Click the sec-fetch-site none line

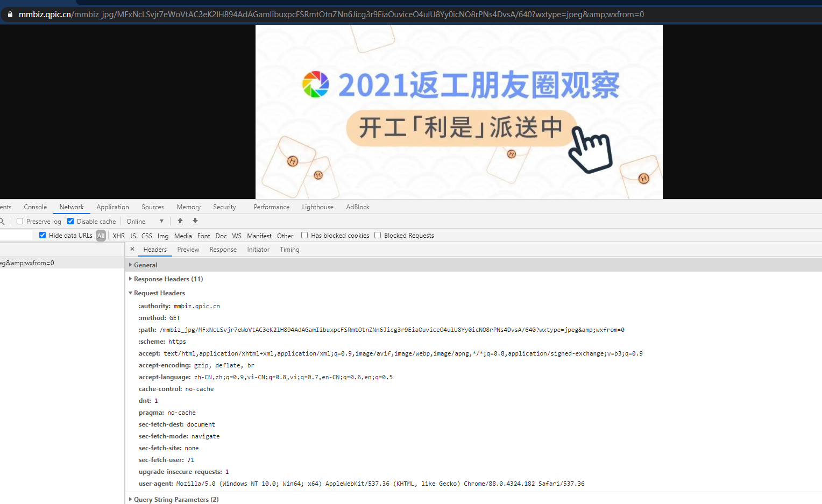click(x=169, y=448)
